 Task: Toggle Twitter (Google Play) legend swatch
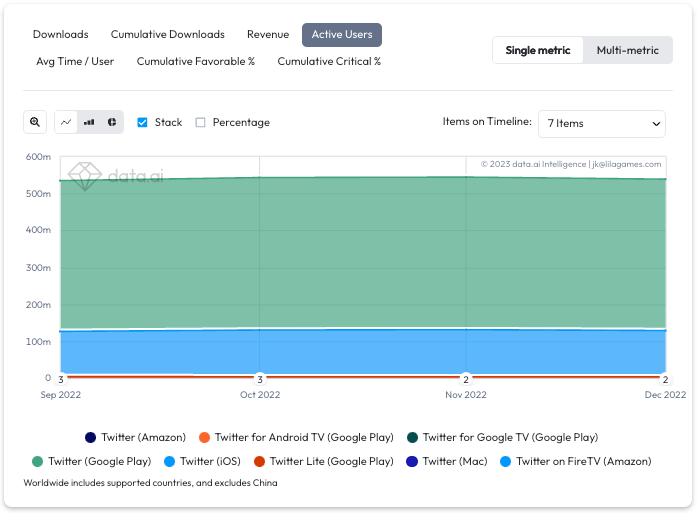coord(37,461)
